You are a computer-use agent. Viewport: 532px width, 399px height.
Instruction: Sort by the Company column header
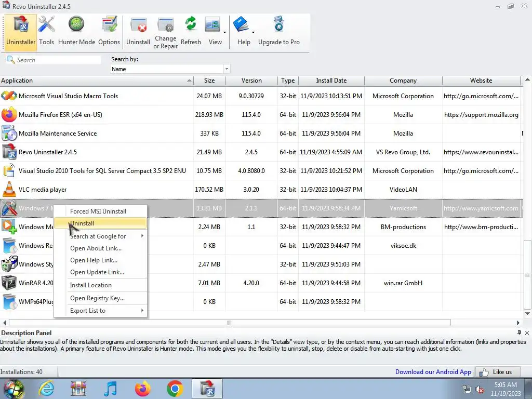click(403, 81)
